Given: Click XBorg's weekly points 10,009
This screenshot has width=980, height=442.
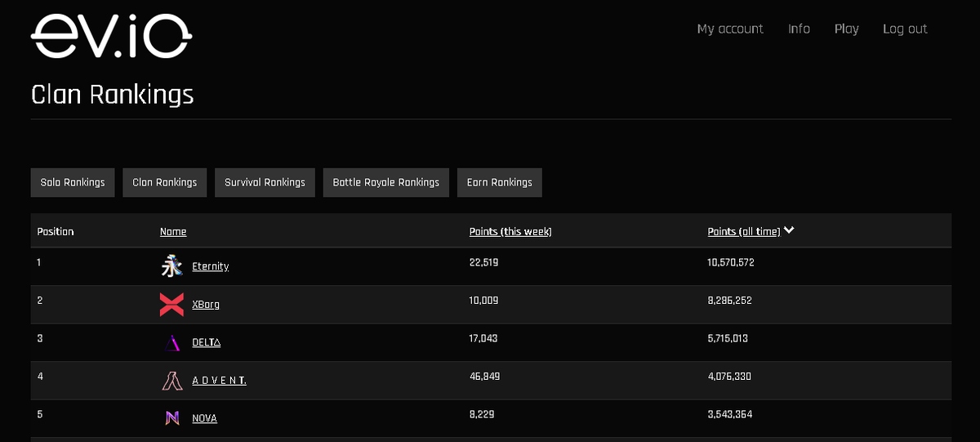Looking at the screenshot, I should tap(484, 301).
